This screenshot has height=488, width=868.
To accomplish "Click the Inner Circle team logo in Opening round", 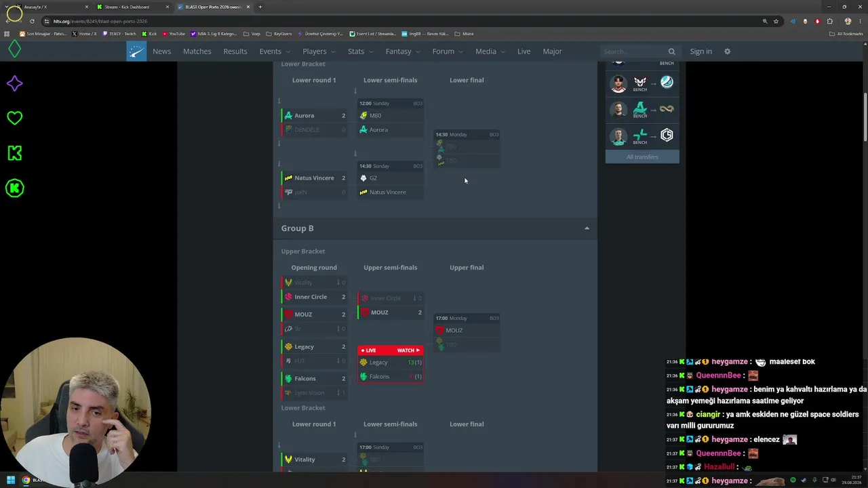I will point(288,297).
